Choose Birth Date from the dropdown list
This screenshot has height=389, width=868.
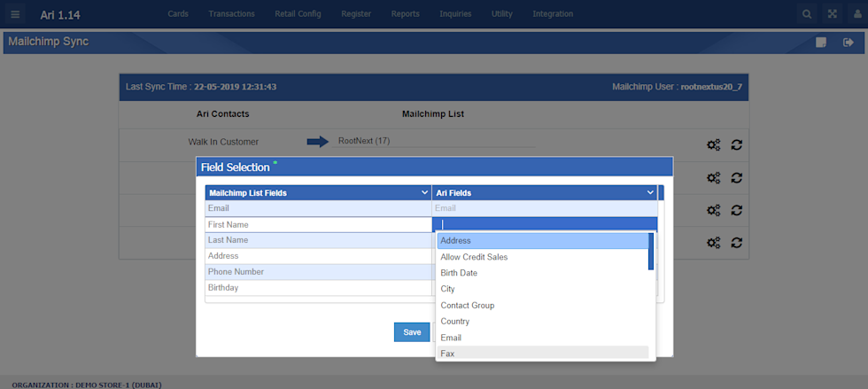[459, 273]
